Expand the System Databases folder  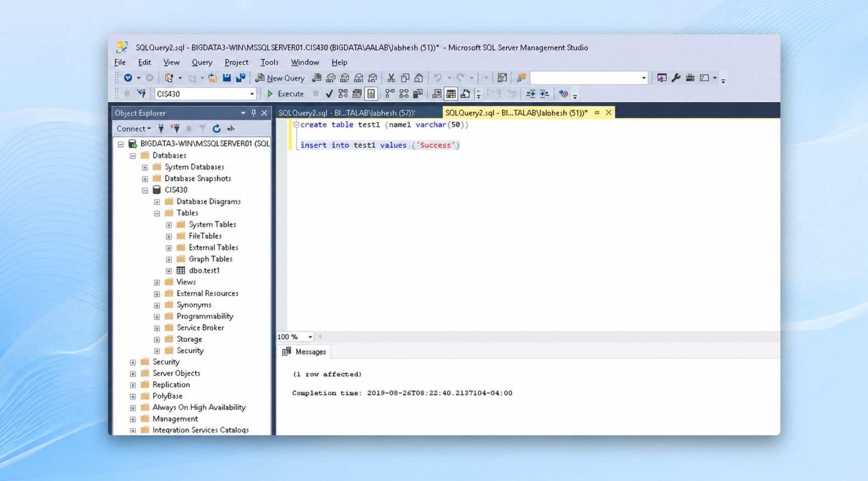[x=145, y=168]
